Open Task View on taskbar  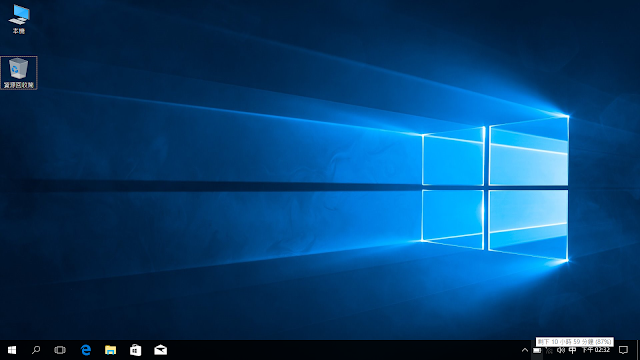click(x=60, y=350)
